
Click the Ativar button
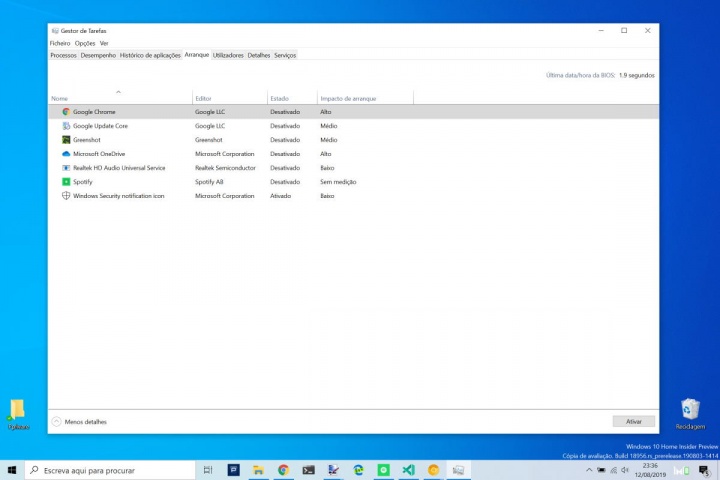pyautogui.click(x=634, y=422)
